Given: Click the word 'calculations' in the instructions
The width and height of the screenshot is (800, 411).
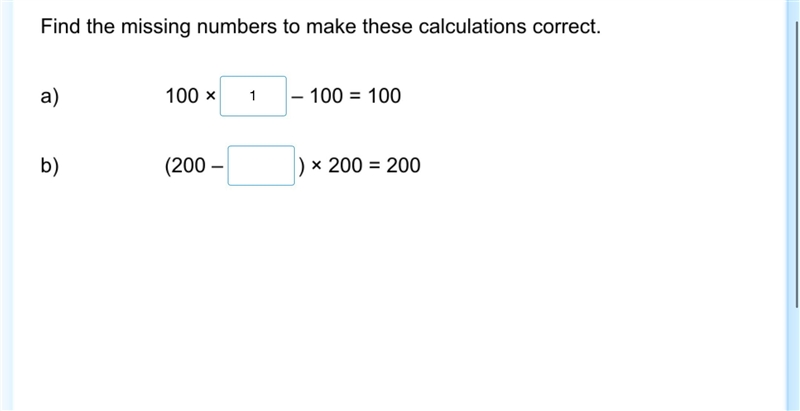Looking at the screenshot, I should [x=474, y=27].
